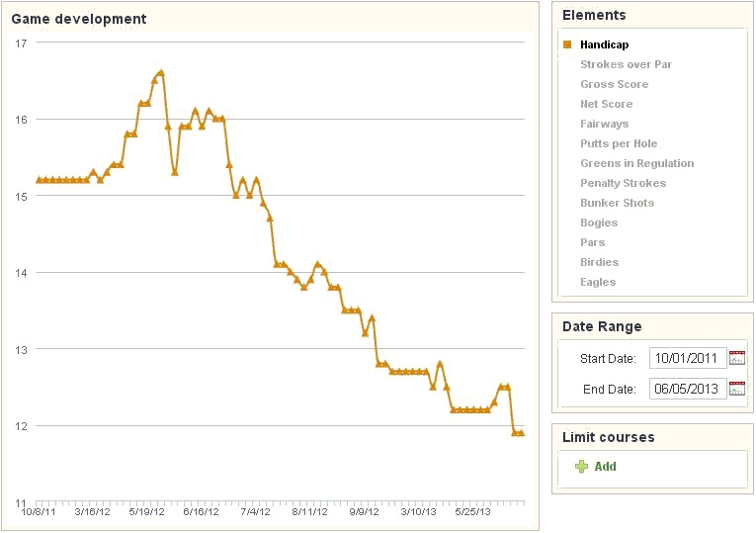
Task: Turn on the Eagles element
Action: point(598,282)
